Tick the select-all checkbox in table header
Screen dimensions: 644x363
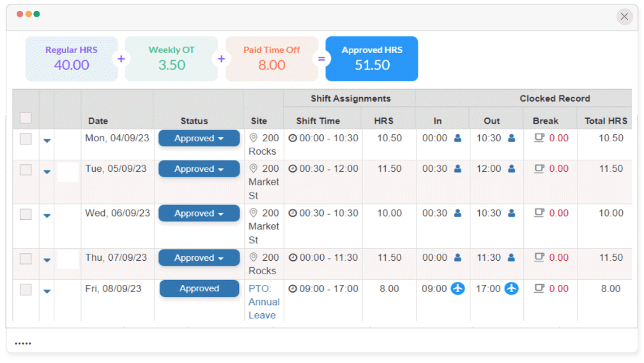26,118
